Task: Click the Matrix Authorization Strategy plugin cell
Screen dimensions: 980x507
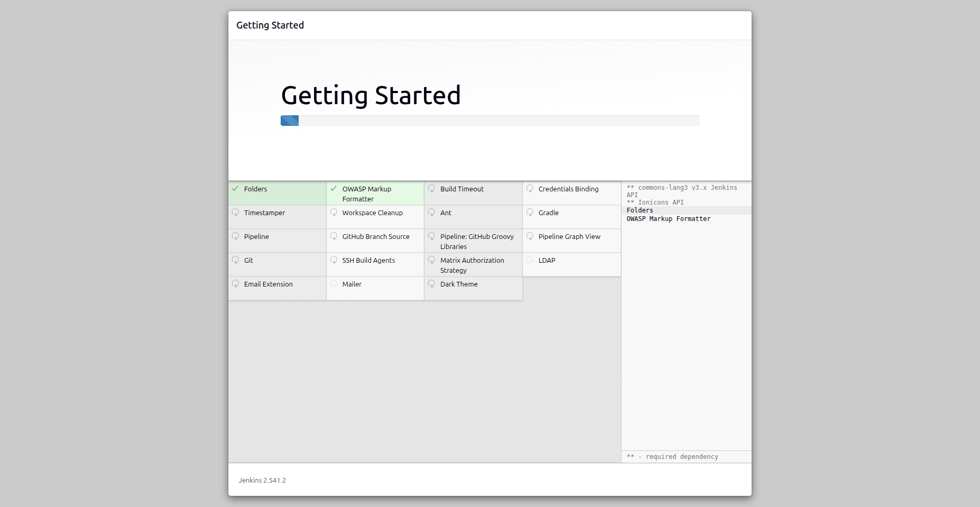Action: 473,265
